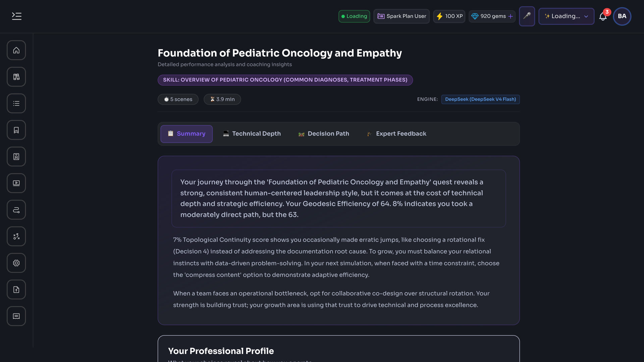This screenshot has height=362, width=644.
Task: Click the Foundation of Pediatric Oncology title
Action: [280, 53]
